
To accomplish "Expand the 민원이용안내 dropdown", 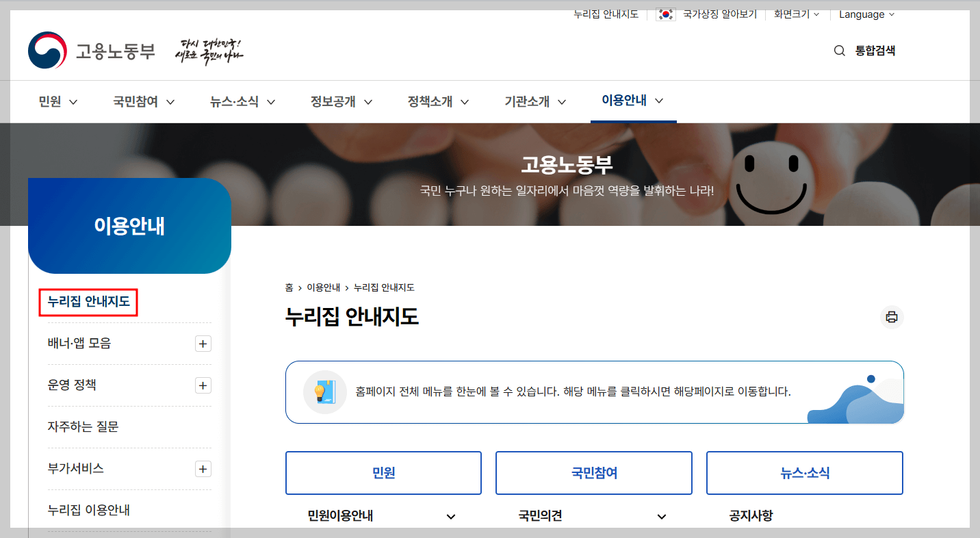I will tap(450, 516).
